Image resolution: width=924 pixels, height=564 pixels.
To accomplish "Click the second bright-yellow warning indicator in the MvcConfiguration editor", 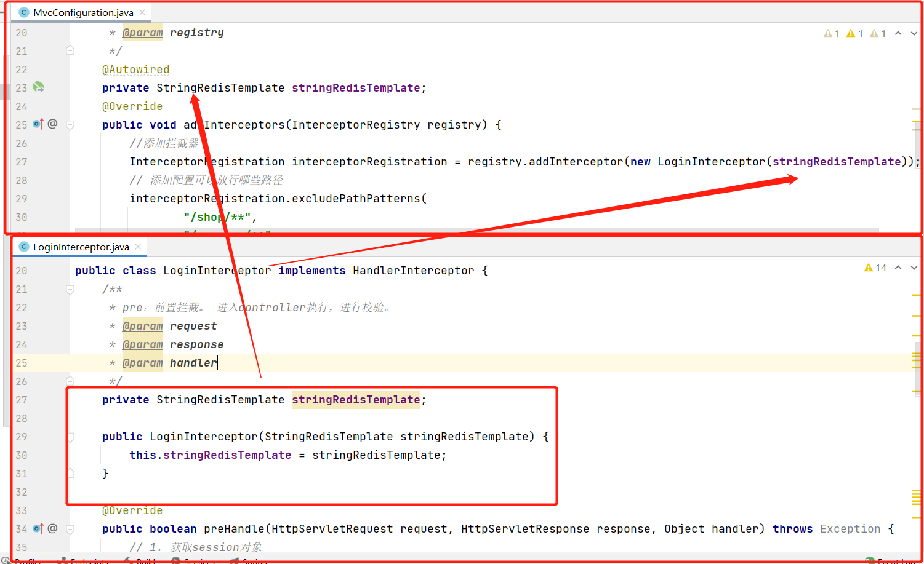I will point(854,33).
